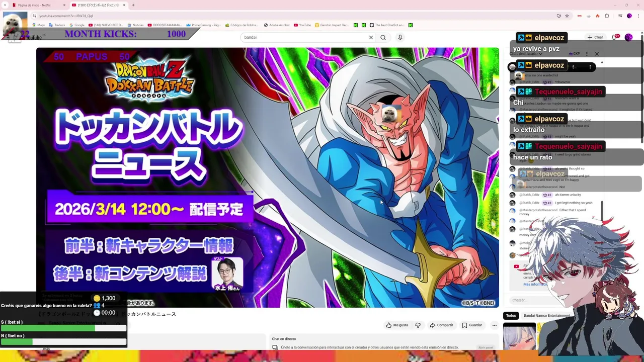Click the 'Chat en directo' heading

284,339
